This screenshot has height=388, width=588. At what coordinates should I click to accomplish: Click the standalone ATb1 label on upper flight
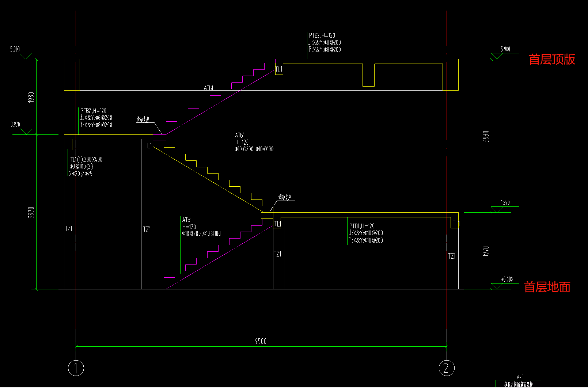click(x=208, y=88)
